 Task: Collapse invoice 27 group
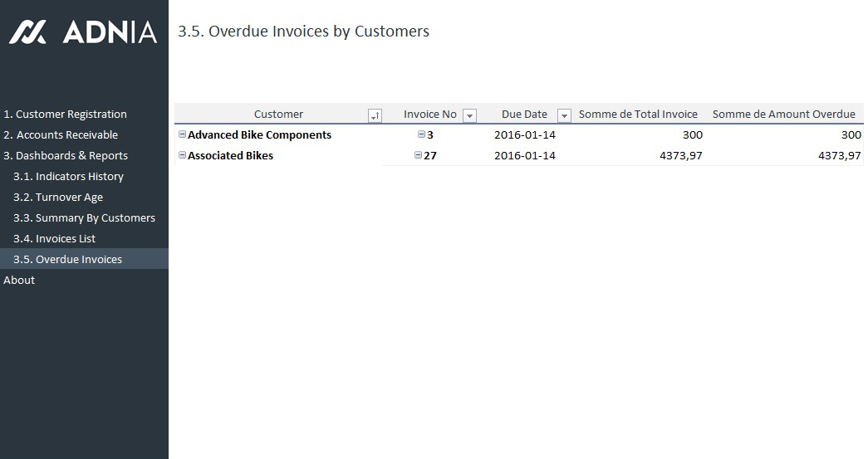[418, 155]
